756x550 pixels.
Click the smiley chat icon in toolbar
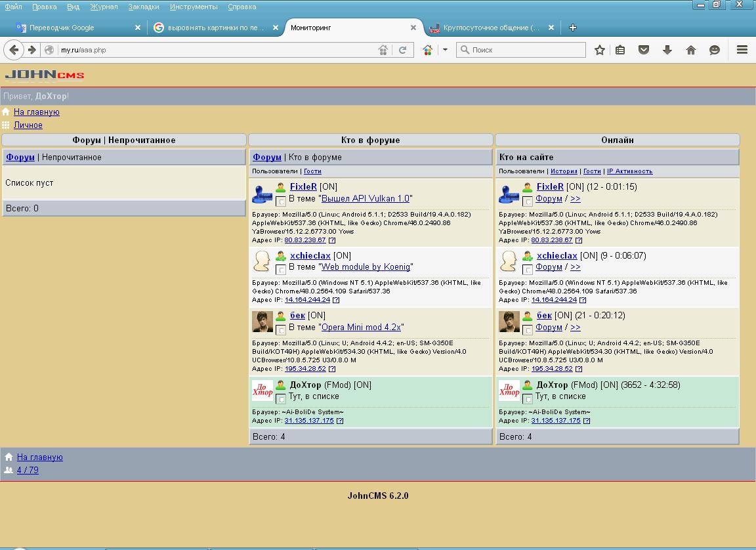click(715, 50)
